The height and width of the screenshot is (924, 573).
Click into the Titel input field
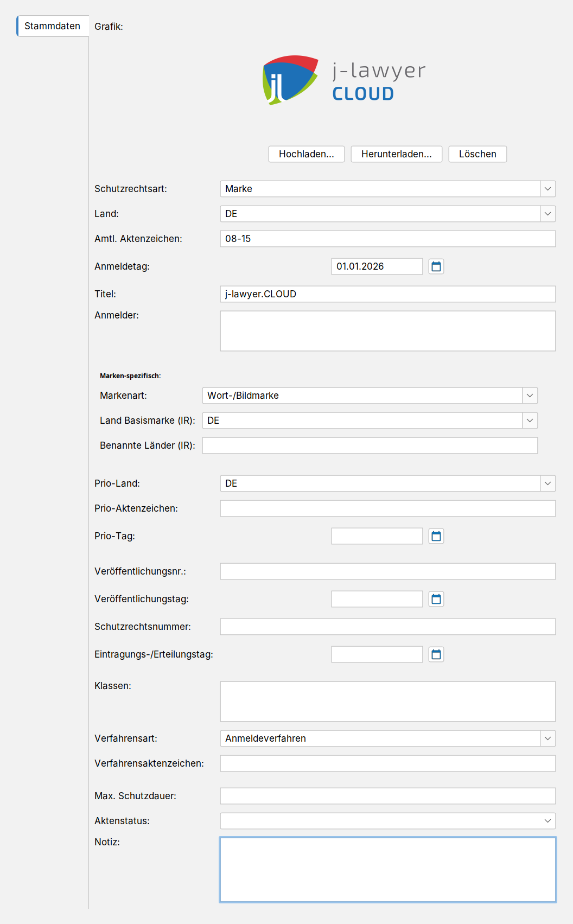tap(387, 294)
